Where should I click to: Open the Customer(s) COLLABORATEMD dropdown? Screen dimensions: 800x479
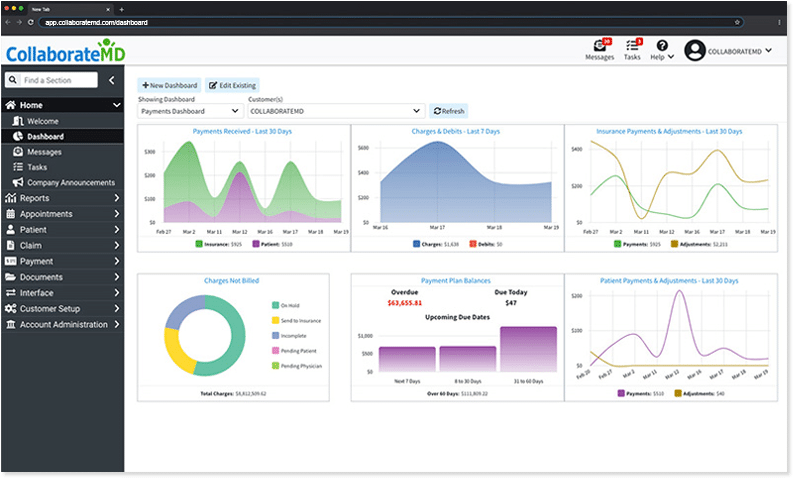tap(338, 112)
